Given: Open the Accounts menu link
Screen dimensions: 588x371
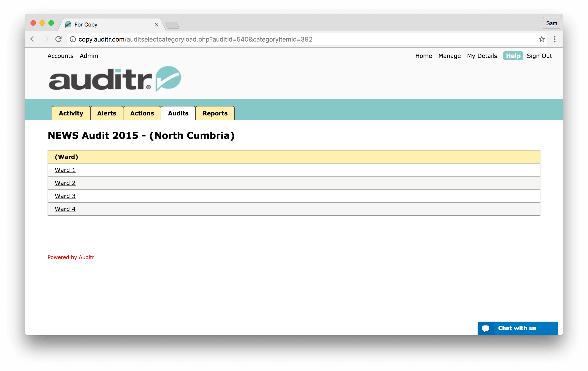Looking at the screenshot, I should (x=61, y=56).
